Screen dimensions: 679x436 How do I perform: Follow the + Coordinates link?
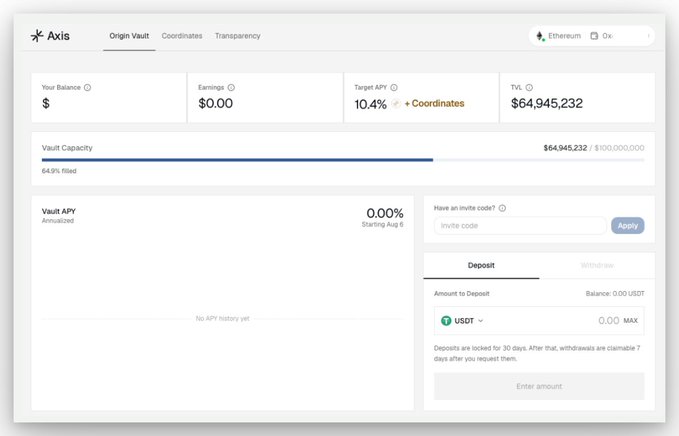tap(434, 103)
